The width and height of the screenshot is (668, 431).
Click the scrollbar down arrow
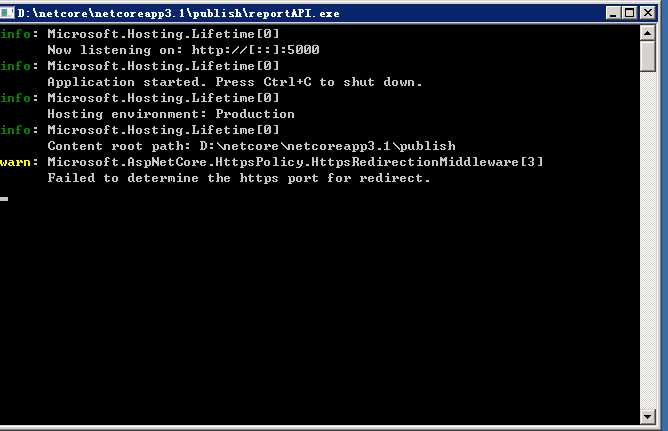click(647, 414)
